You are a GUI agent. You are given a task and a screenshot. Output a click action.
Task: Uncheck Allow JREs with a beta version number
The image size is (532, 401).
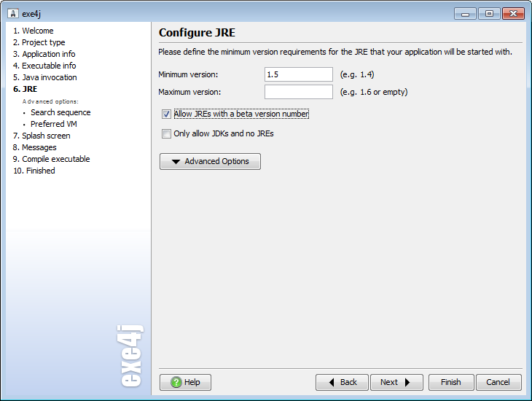(x=166, y=114)
